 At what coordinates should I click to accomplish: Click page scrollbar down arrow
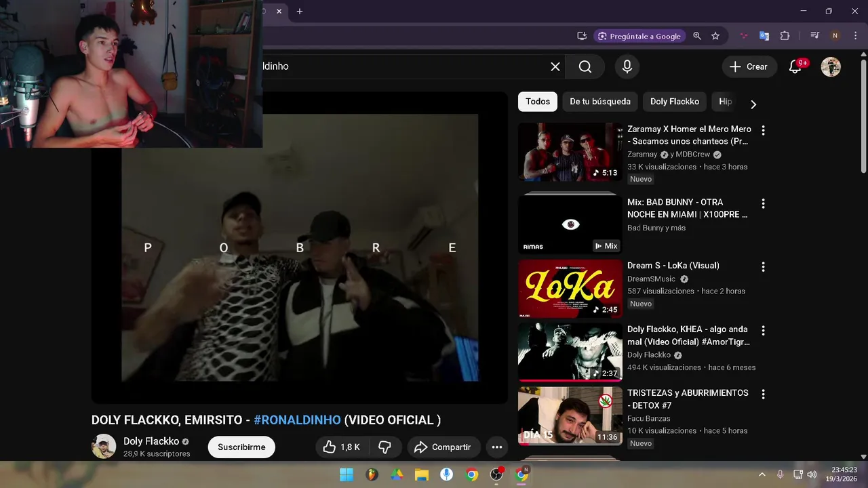(x=863, y=457)
